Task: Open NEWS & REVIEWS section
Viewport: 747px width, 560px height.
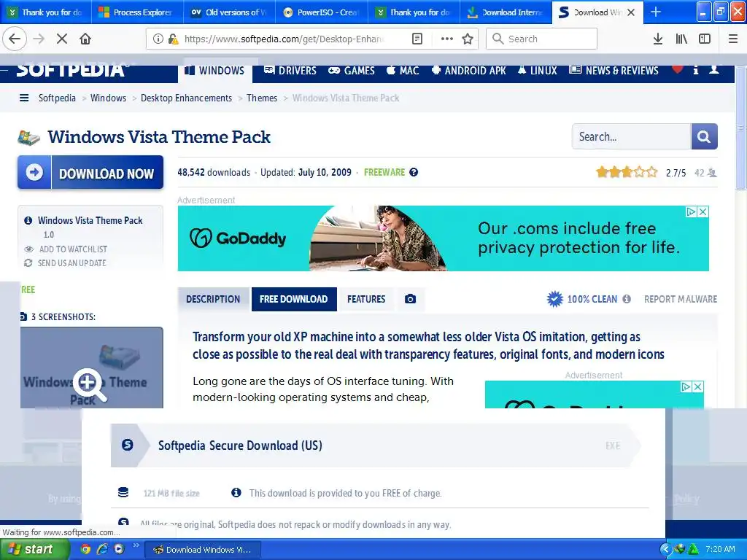Action: click(614, 71)
